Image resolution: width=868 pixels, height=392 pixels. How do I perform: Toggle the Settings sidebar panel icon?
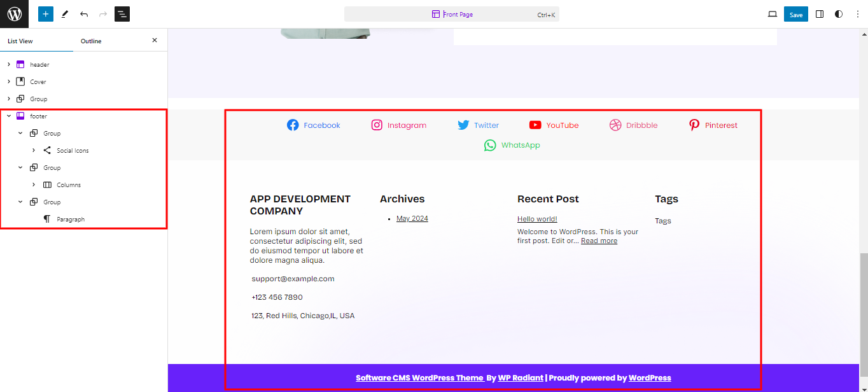point(820,14)
